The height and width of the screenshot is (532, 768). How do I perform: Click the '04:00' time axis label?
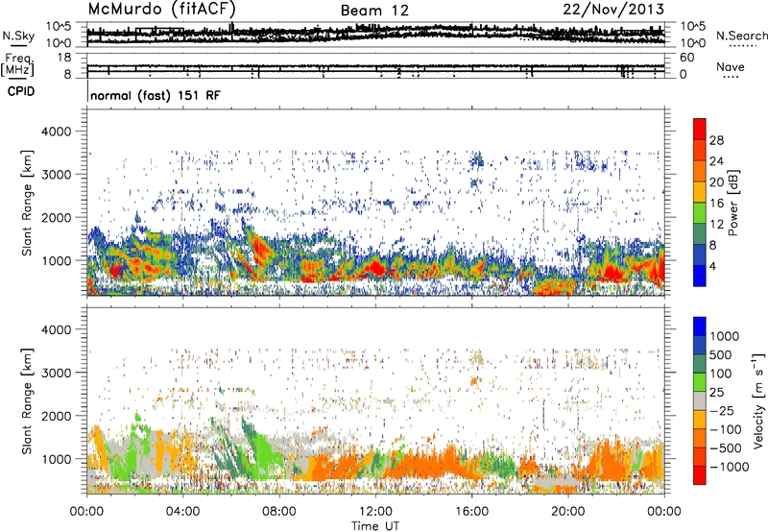point(182,512)
